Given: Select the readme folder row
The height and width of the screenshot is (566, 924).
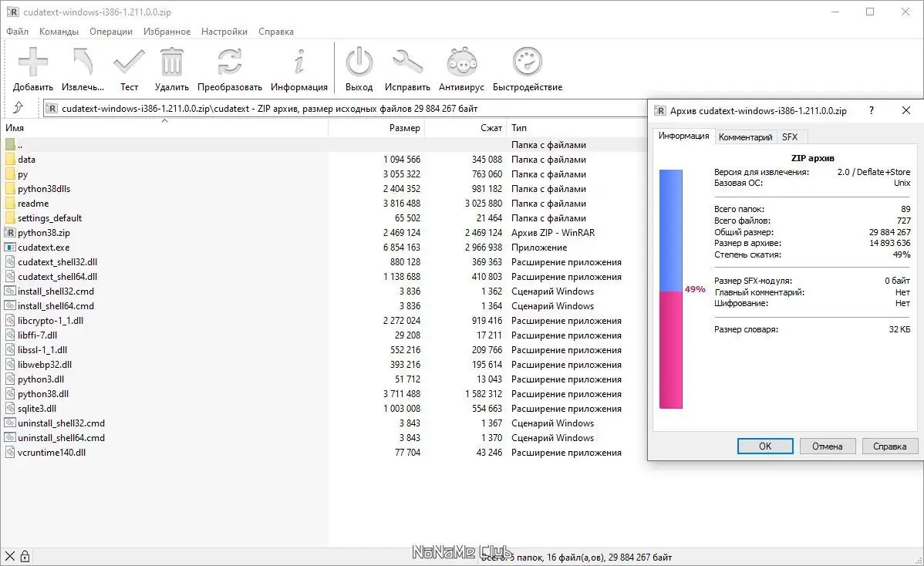Looking at the screenshot, I should coord(323,204).
